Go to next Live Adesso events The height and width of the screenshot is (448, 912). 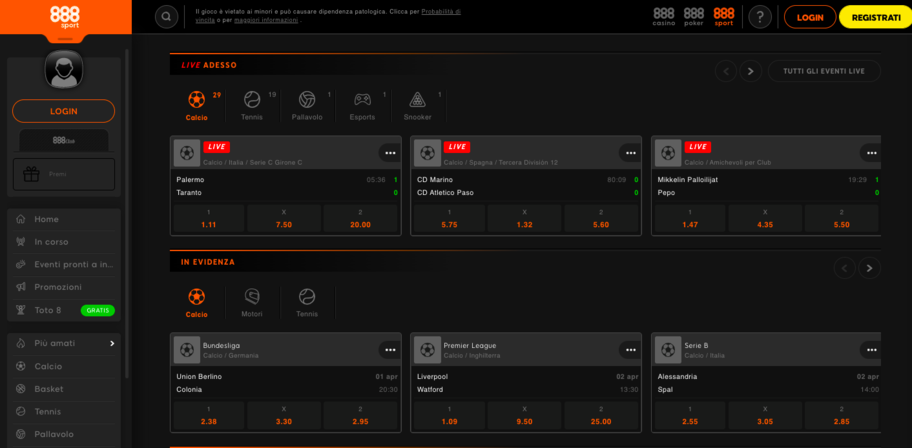(x=750, y=72)
